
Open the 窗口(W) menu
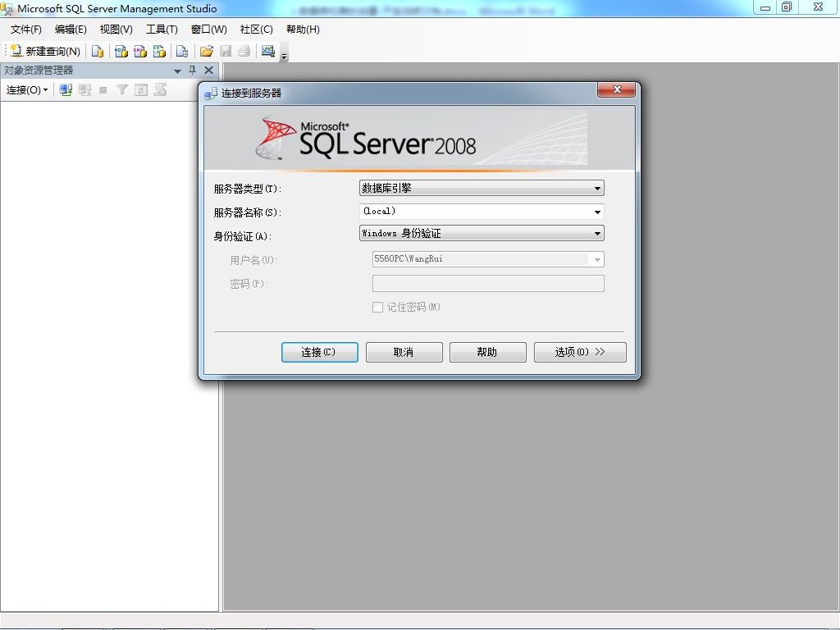[209, 30]
